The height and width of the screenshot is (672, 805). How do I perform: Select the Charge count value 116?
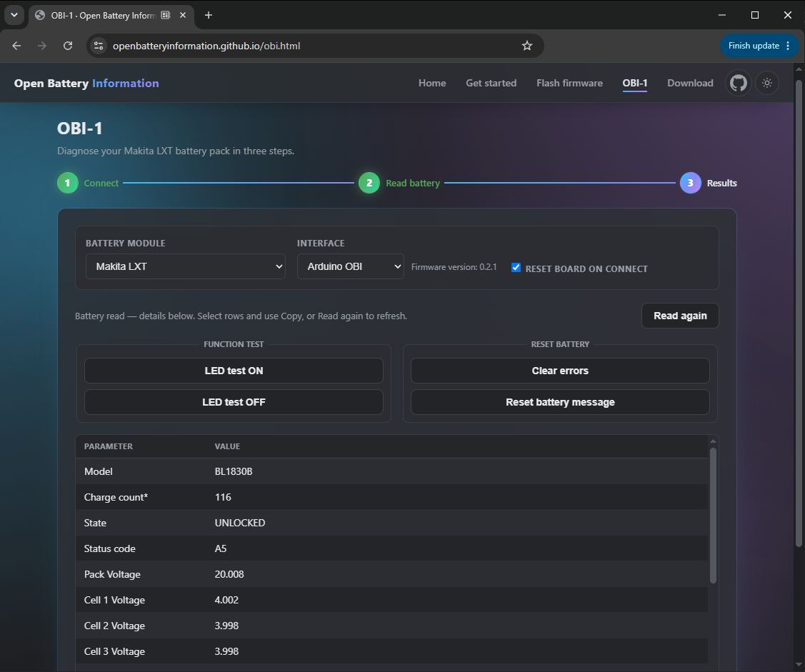(x=223, y=497)
